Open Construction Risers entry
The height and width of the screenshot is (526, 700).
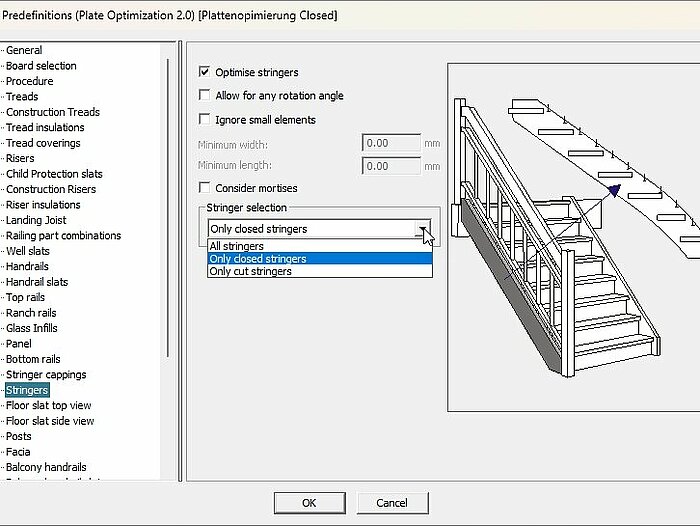point(51,189)
